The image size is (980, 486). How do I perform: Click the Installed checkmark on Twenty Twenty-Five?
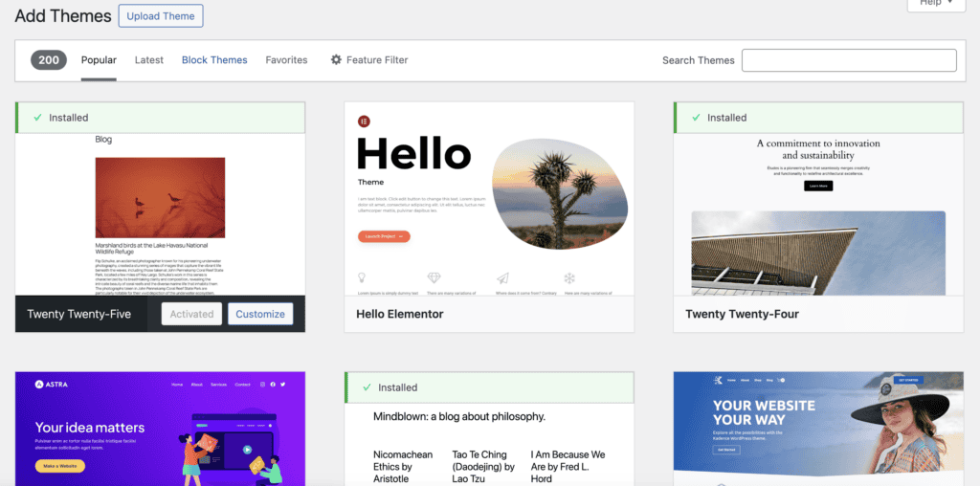coord(37,118)
